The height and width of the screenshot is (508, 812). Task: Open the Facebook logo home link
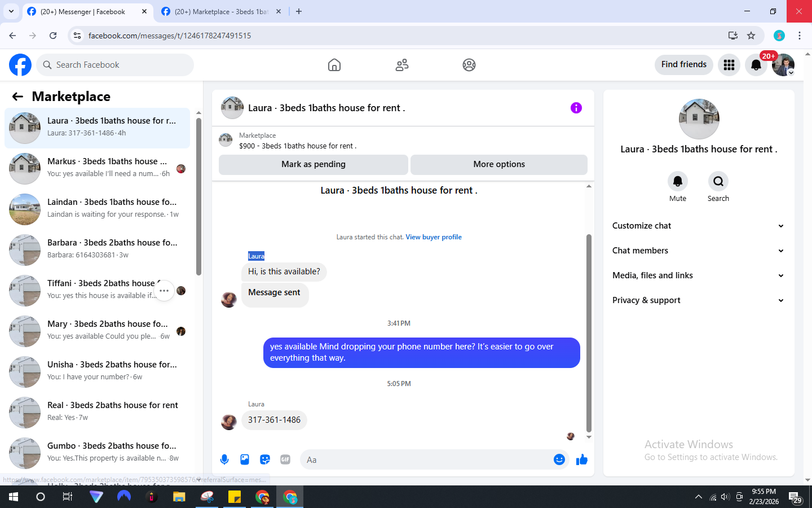coord(20,65)
